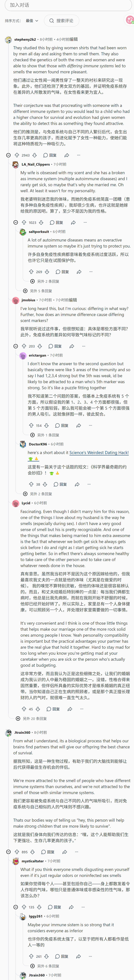Share saltporksuit's comment
This screenshot has height=980, width=134.
click(79, 272)
